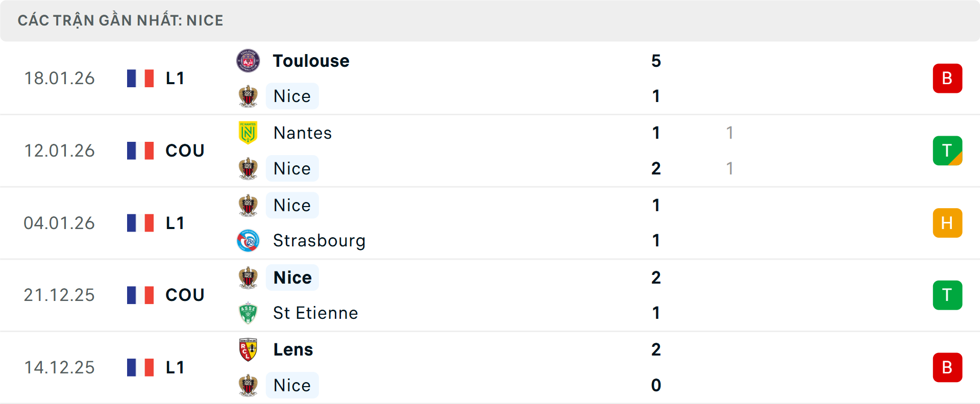Click the French flag on 18.01.26 row
Viewport: 980px width, 404px height.
(140, 79)
